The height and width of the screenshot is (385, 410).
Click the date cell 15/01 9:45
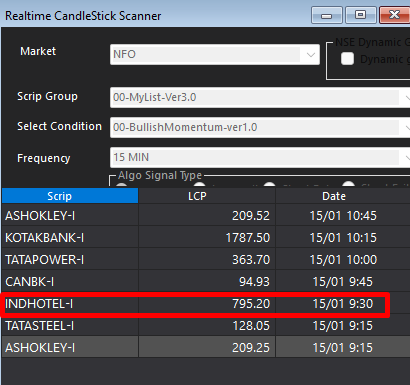(x=343, y=282)
